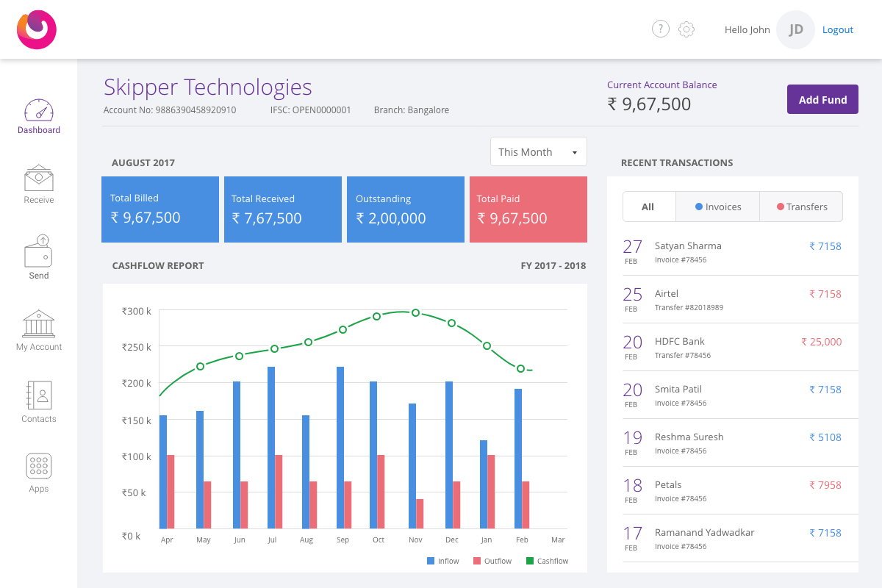Go to My Account bank icon
Screen dimensions: 882x588
(39, 324)
